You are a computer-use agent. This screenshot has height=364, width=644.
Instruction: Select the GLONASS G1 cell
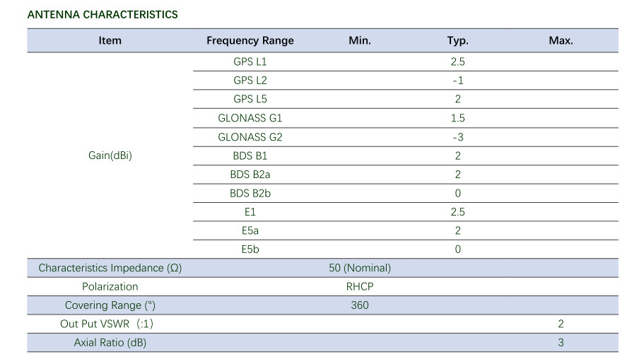pyautogui.click(x=250, y=118)
